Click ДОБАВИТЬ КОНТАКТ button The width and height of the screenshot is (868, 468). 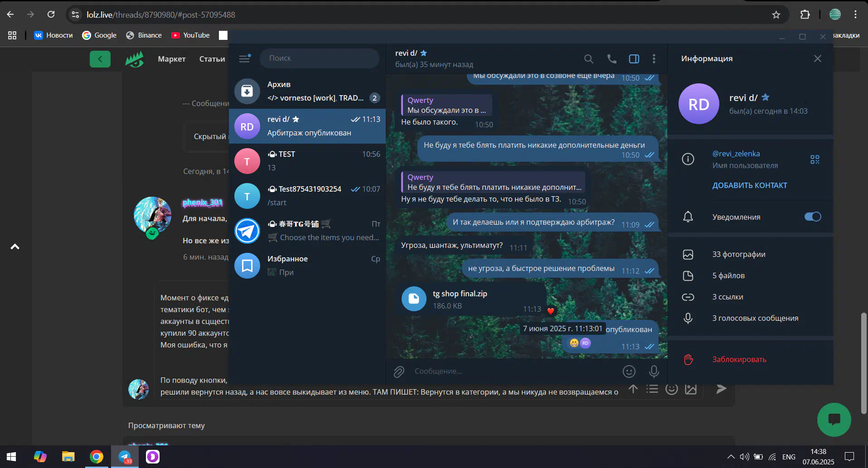click(749, 185)
